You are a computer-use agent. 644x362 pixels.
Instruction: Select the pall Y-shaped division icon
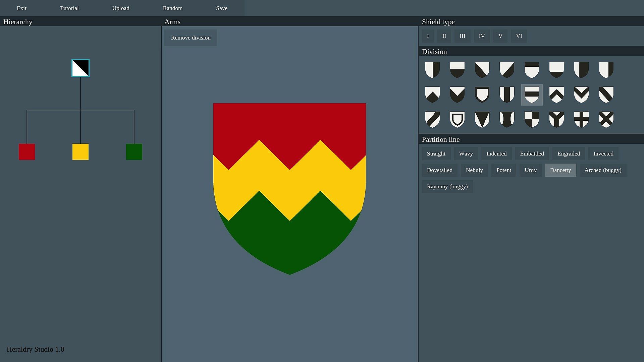click(x=556, y=119)
